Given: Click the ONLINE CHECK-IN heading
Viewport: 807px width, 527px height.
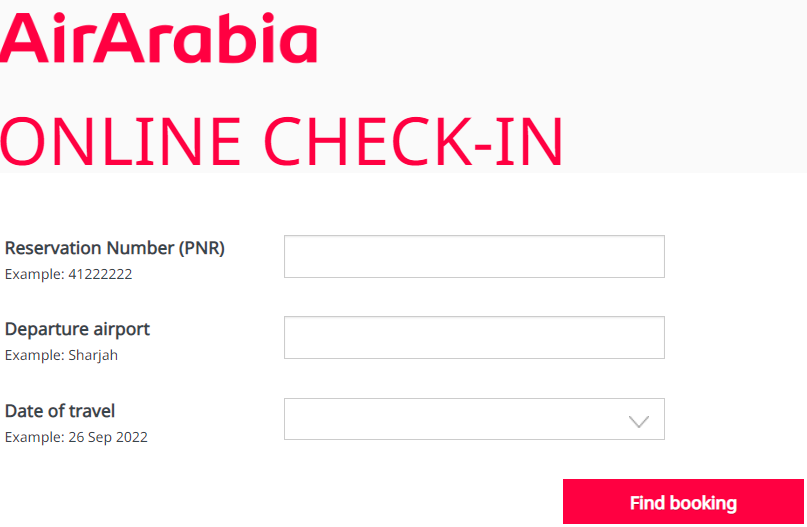Looking at the screenshot, I should [282, 142].
